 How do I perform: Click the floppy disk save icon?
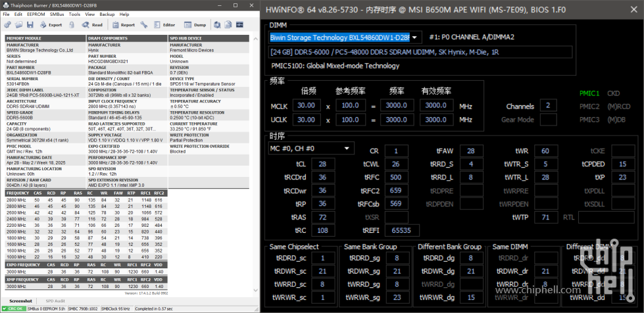pyautogui.click(x=30, y=24)
